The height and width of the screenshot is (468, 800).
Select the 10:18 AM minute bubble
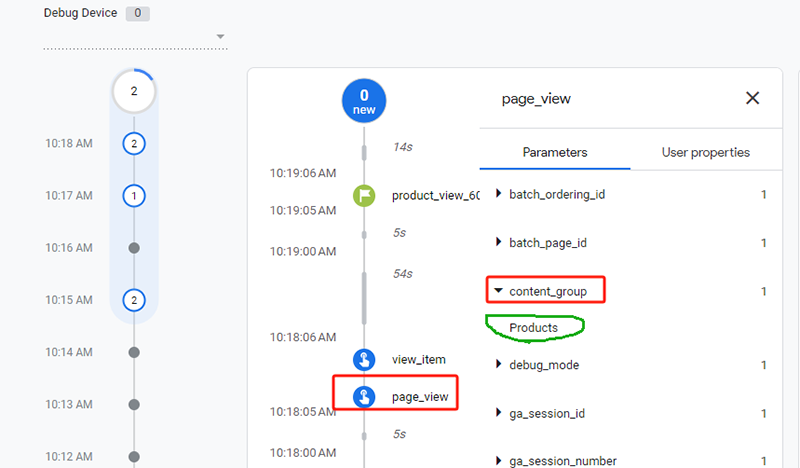pos(134,144)
